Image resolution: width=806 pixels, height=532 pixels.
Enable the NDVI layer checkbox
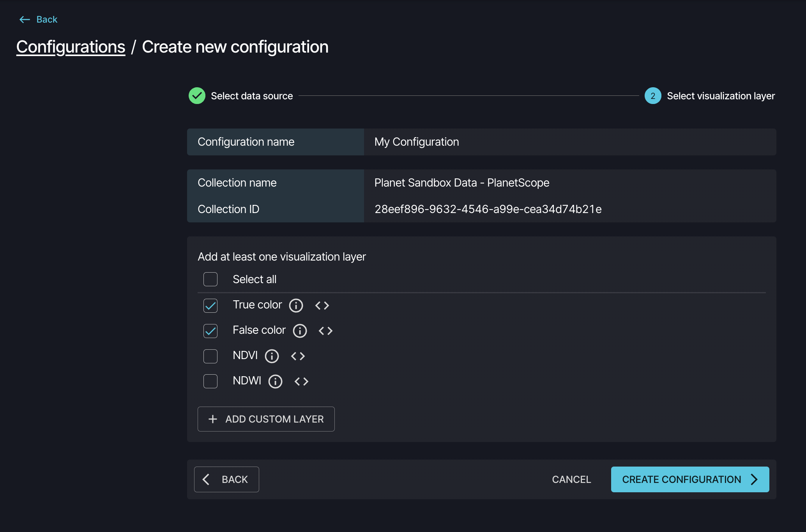pyautogui.click(x=210, y=356)
